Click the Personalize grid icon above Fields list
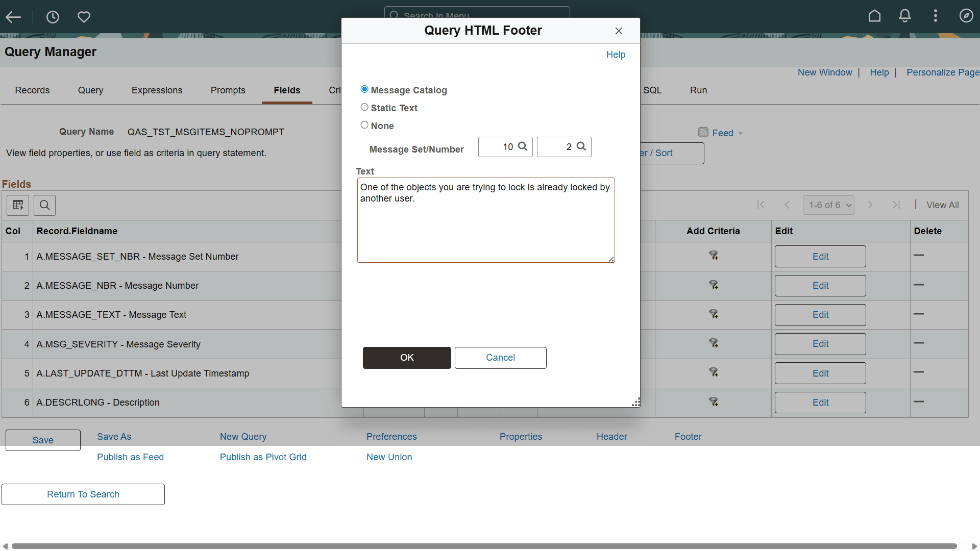The width and height of the screenshot is (980, 551). pos(17,205)
